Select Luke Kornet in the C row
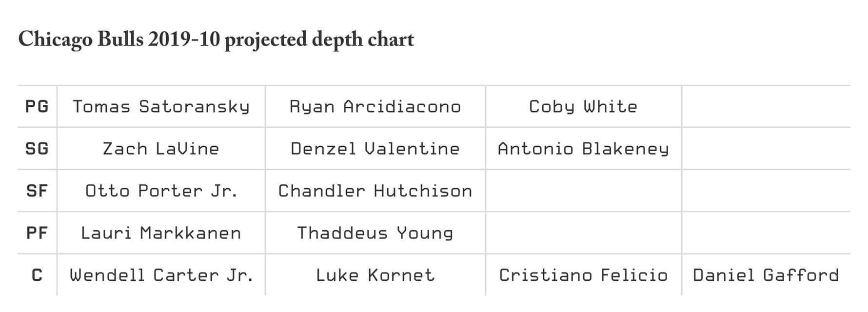The image size is (868, 312). 375,275
